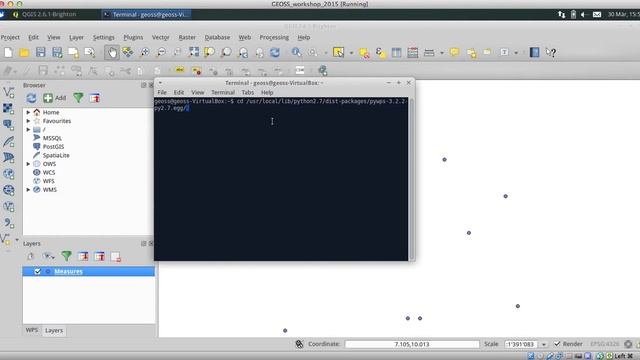Open the Terminal window's Tabs menu
Screen dimensions: 640x360
(247, 93)
